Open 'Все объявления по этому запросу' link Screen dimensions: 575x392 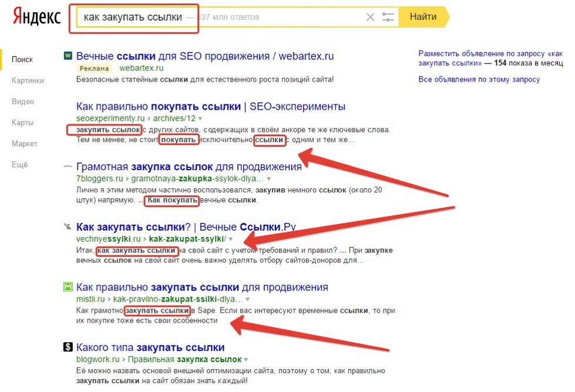[479, 79]
